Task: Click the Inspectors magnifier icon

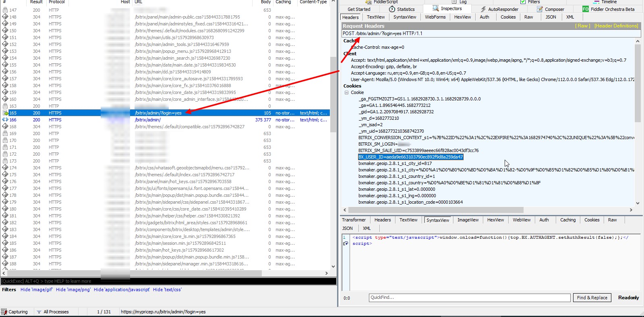Action: point(436,8)
